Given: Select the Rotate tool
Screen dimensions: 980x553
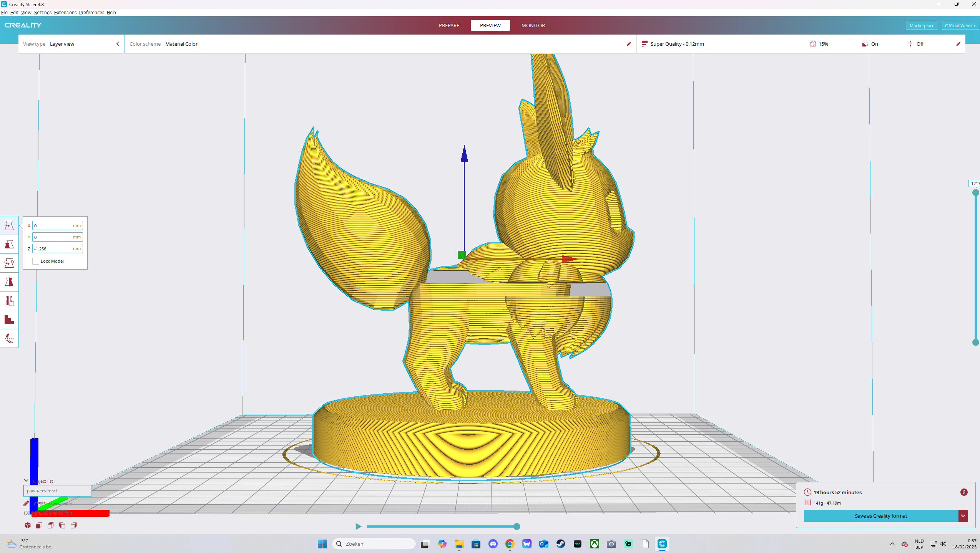Looking at the screenshot, I should [x=9, y=263].
